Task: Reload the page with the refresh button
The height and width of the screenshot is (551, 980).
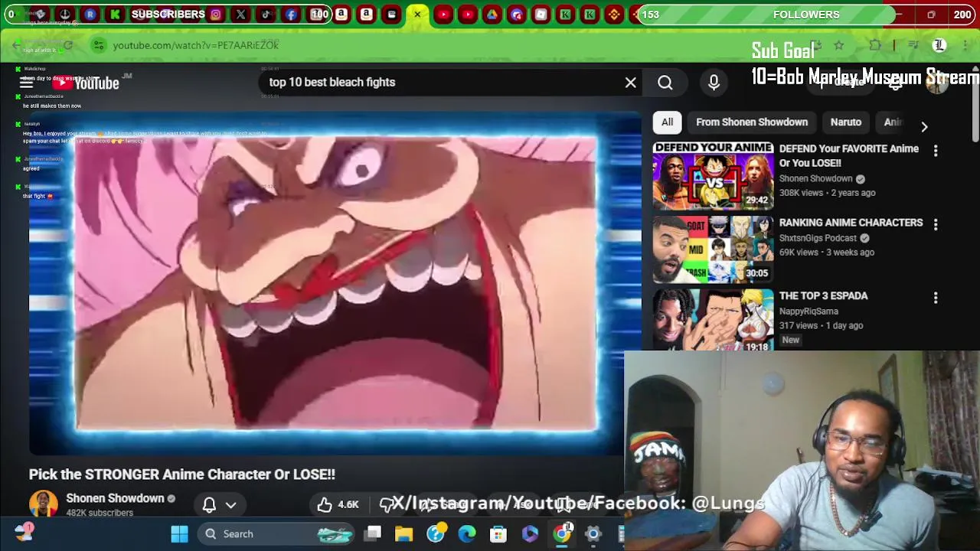Action: (67, 45)
